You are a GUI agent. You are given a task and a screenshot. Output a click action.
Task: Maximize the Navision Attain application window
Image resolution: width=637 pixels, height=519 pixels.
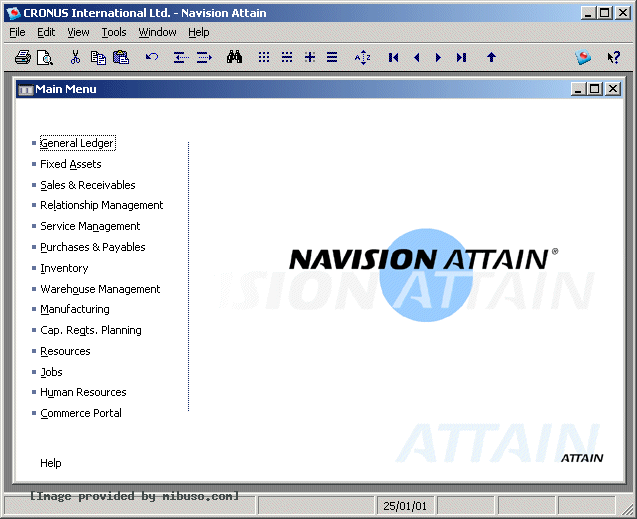coord(604,13)
